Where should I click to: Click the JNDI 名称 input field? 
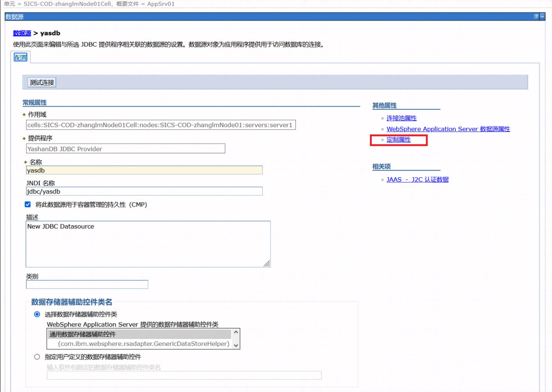coord(144,191)
